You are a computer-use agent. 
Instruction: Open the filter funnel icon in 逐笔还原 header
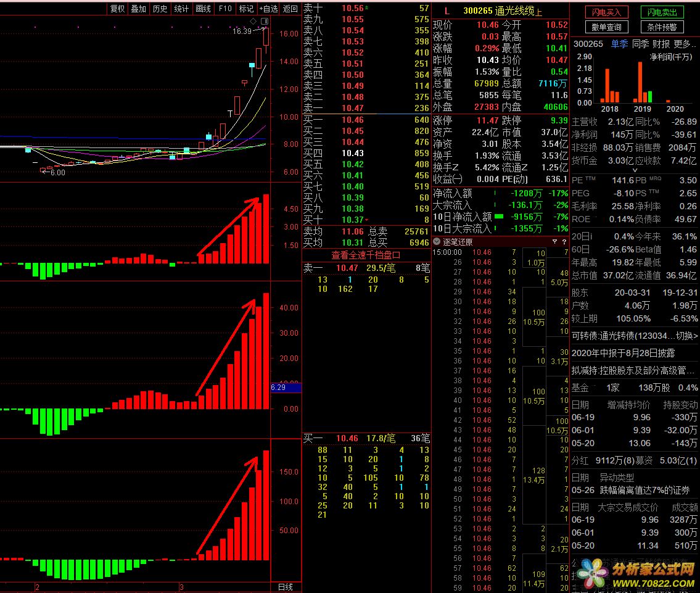tap(554, 241)
